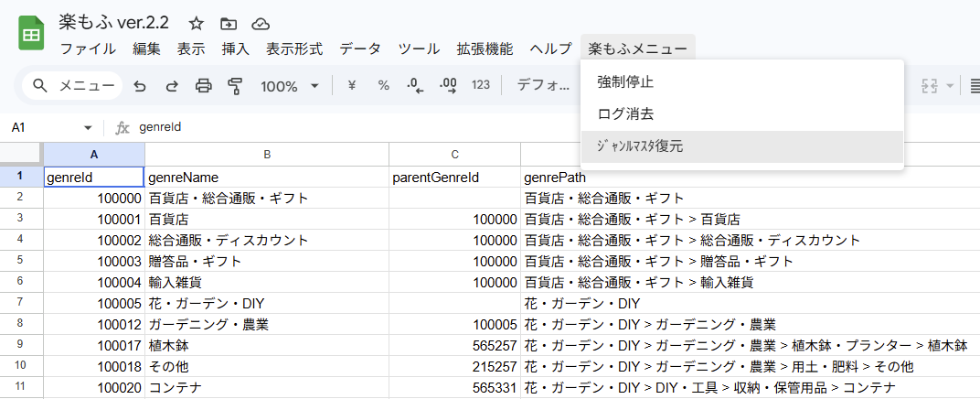The image size is (980, 399).
Task: Star this spreadsheet
Action: click(x=197, y=24)
